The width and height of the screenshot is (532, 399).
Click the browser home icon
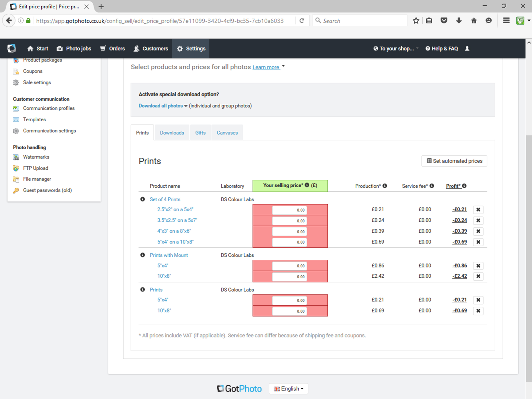tap(474, 21)
